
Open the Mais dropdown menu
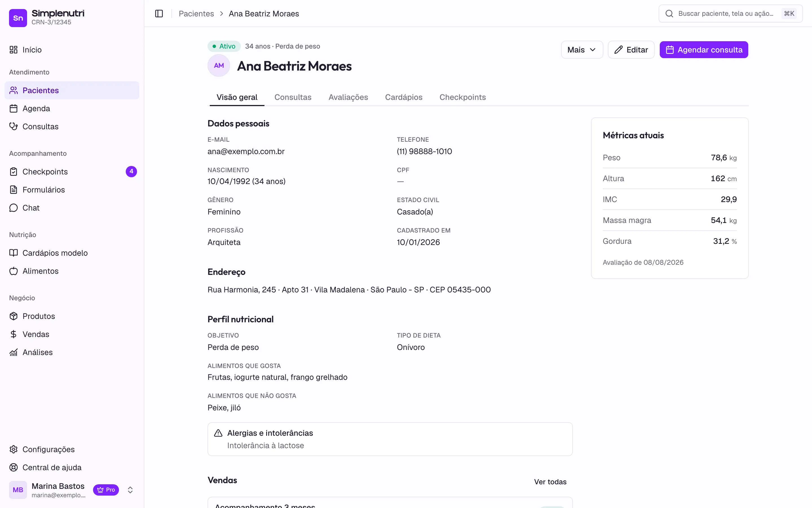tap(582, 50)
